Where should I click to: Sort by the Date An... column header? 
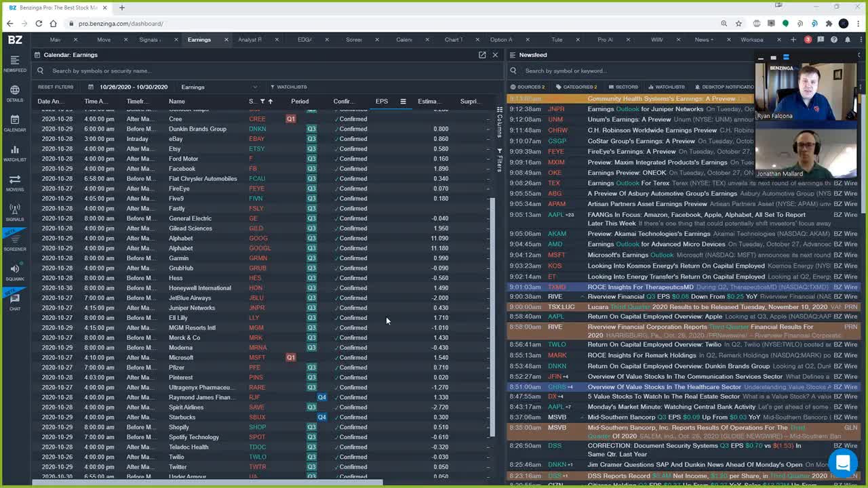(x=50, y=102)
